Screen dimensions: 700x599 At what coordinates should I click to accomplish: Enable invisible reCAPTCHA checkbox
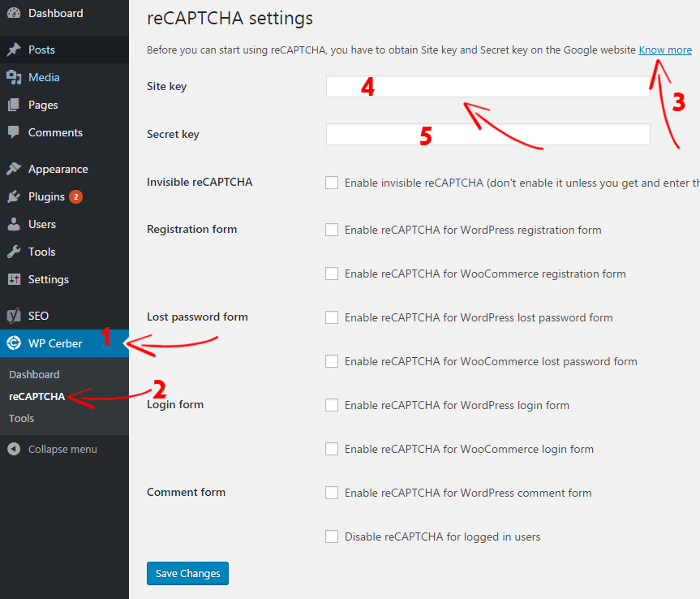tap(332, 183)
